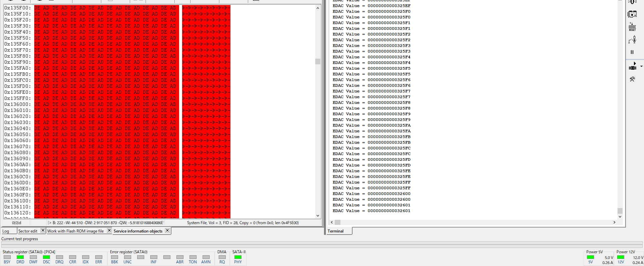
Task: Click the Current test progress bar
Action: pyautogui.click(x=321, y=244)
